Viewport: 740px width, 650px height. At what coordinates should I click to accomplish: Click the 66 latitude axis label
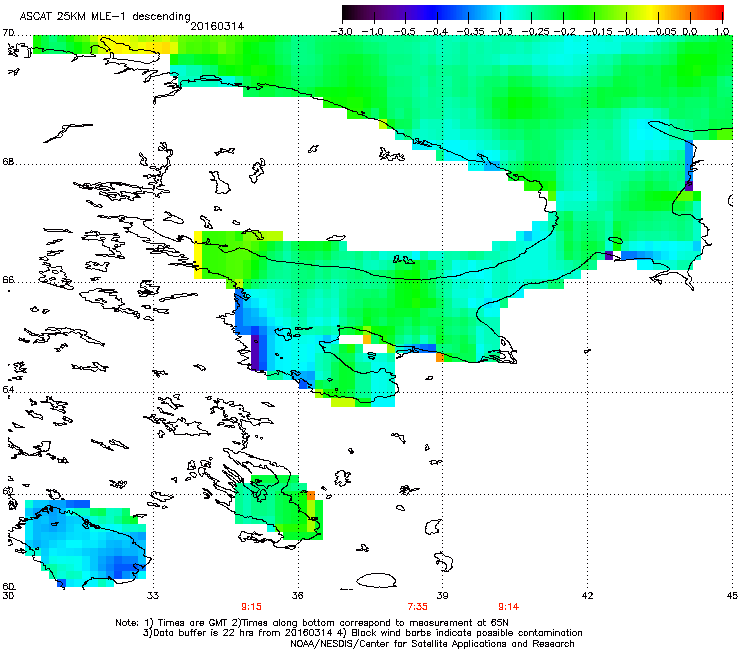(8, 280)
